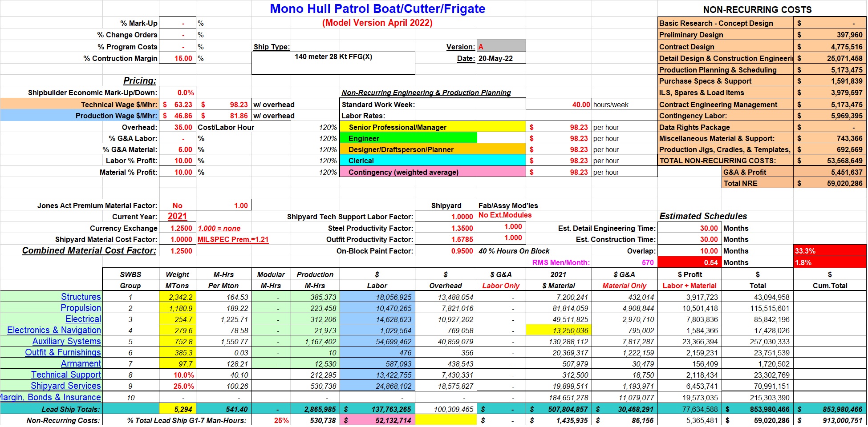868x427 pixels.
Task: Select the Total NRE value 59,020,286
Action: pos(830,183)
